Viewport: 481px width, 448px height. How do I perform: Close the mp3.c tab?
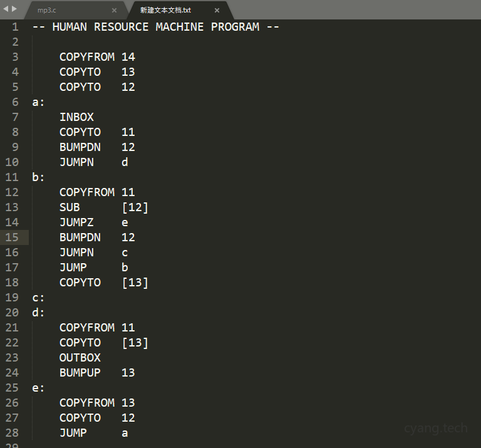[x=114, y=11]
